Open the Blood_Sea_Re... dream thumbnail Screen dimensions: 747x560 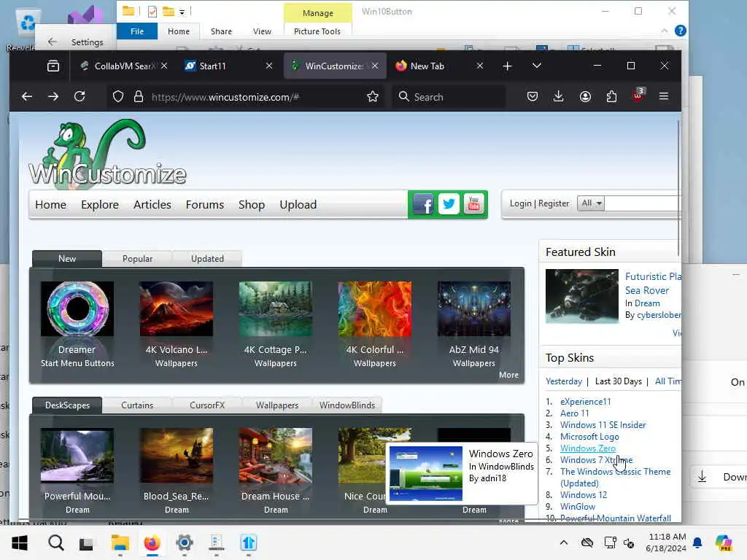177,456
